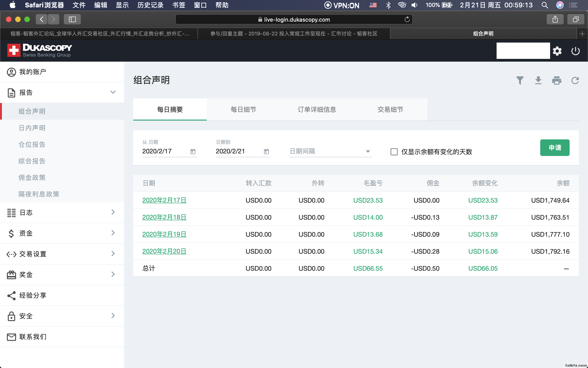
Task: Open the filter funnel icon
Action: tap(520, 80)
